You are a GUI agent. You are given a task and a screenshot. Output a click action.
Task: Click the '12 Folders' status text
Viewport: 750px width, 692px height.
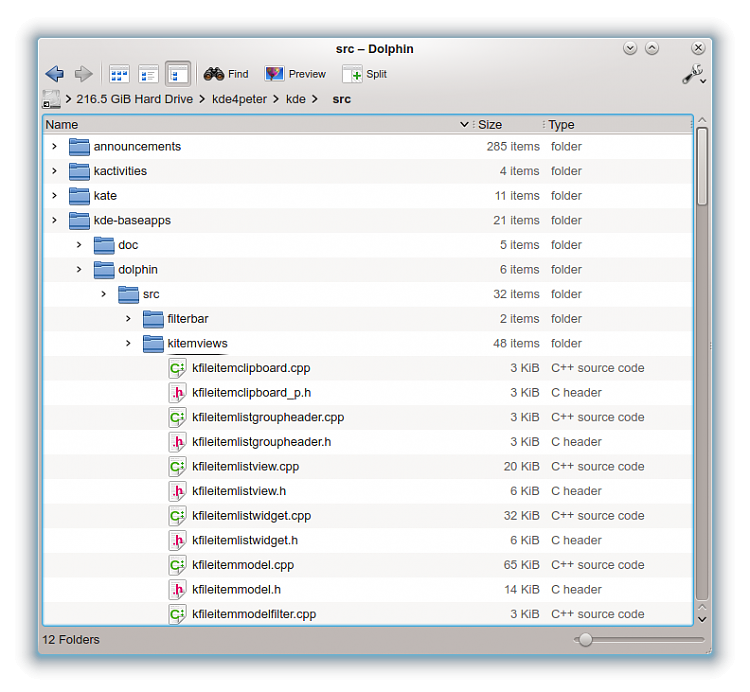[71, 639]
